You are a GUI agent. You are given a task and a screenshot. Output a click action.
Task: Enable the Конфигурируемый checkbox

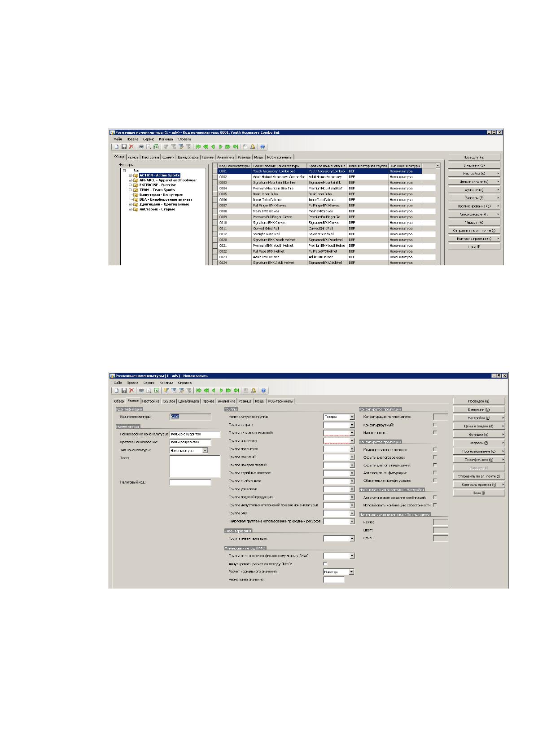coord(435,425)
